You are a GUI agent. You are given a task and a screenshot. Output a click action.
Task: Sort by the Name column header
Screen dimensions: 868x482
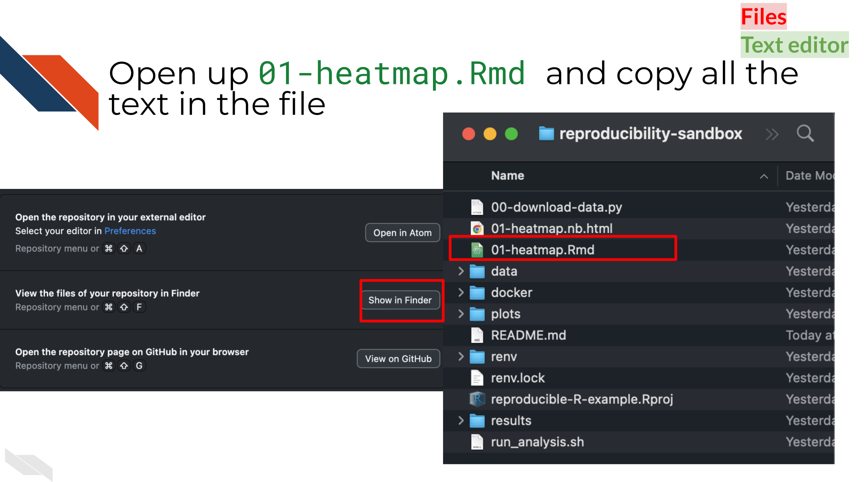[x=508, y=176]
